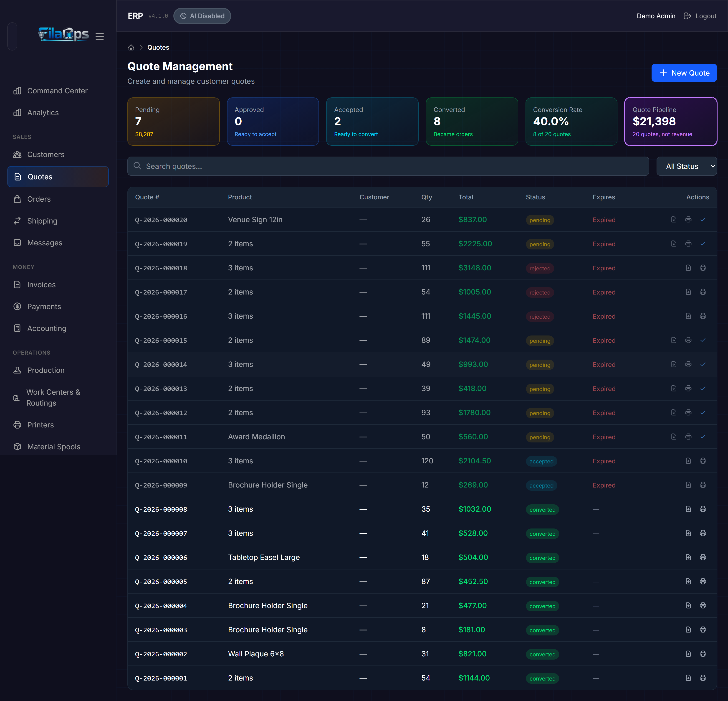Print quote Q-2026-000009
728x701 pixels.
pyautogui.click(x=703, y=485)
